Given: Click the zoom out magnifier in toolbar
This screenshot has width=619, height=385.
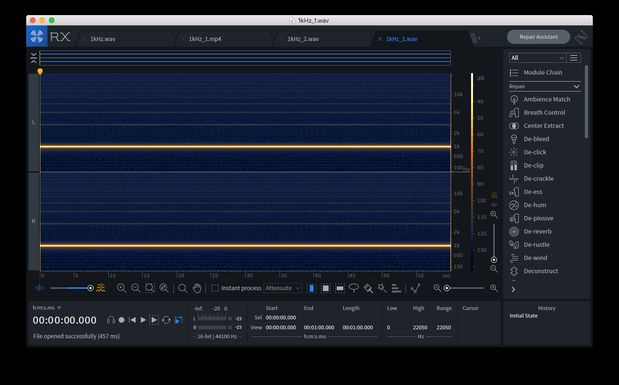Looking at the screenshot, I should point(135,288).
